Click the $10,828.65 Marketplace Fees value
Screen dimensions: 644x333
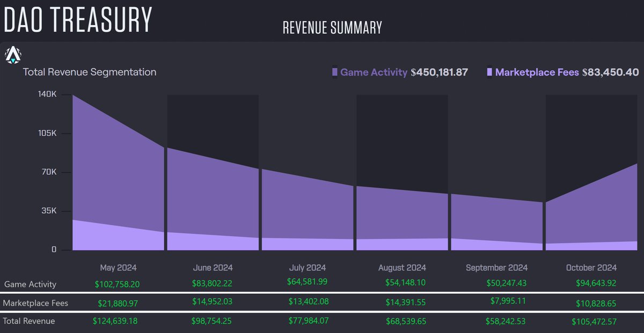pos(596,303)
